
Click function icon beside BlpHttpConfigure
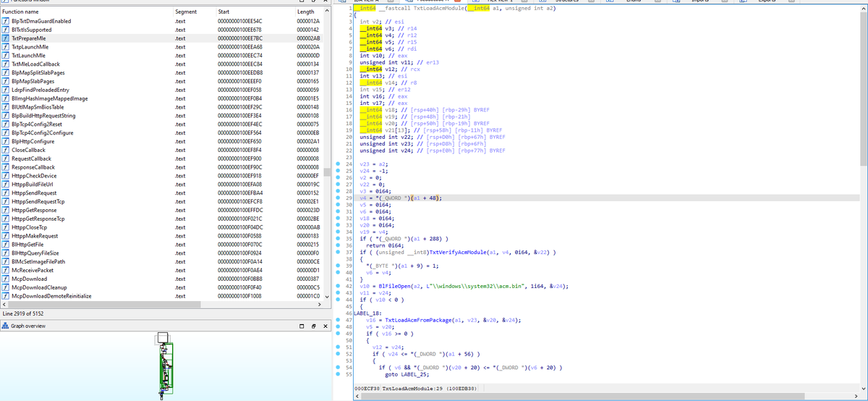pos(6,141)
